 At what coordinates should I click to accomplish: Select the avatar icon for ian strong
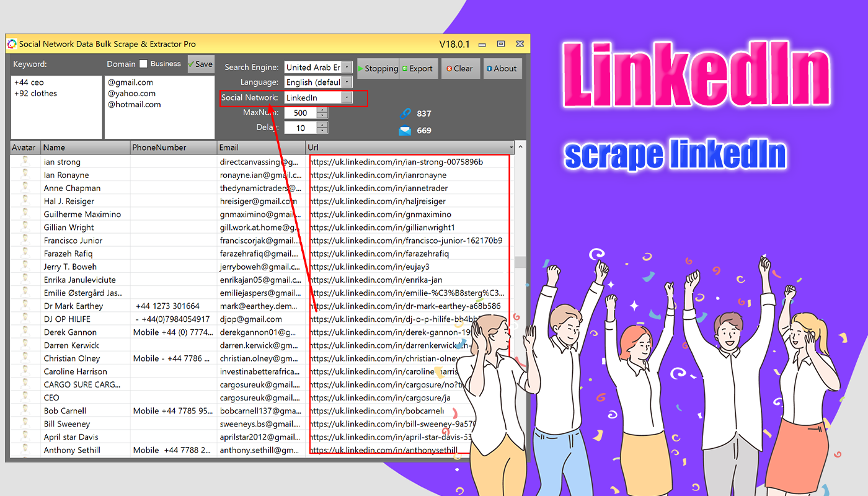click(x=25, y=162)
